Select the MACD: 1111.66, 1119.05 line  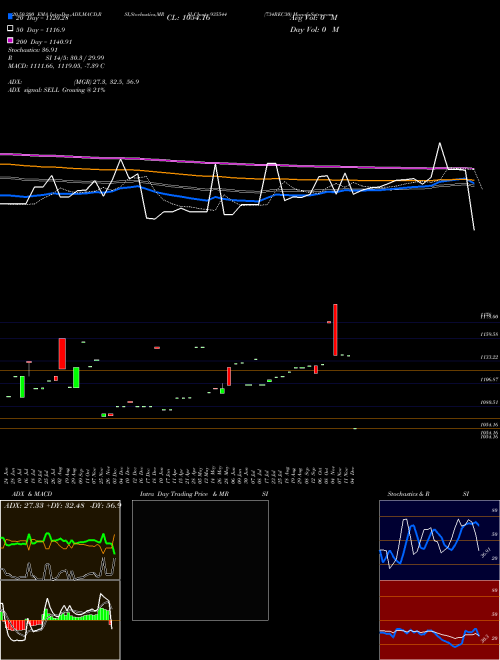(x=56, y=66)
